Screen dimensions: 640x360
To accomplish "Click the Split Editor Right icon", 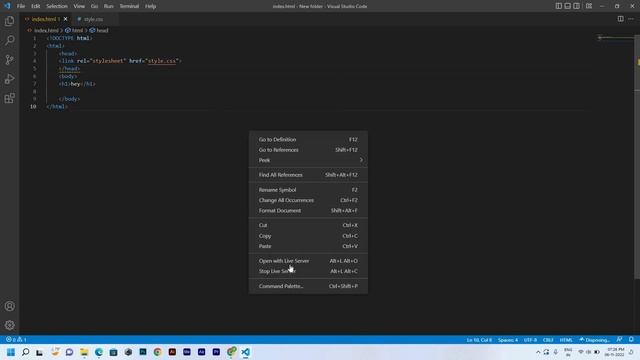I will coord(620,19).
